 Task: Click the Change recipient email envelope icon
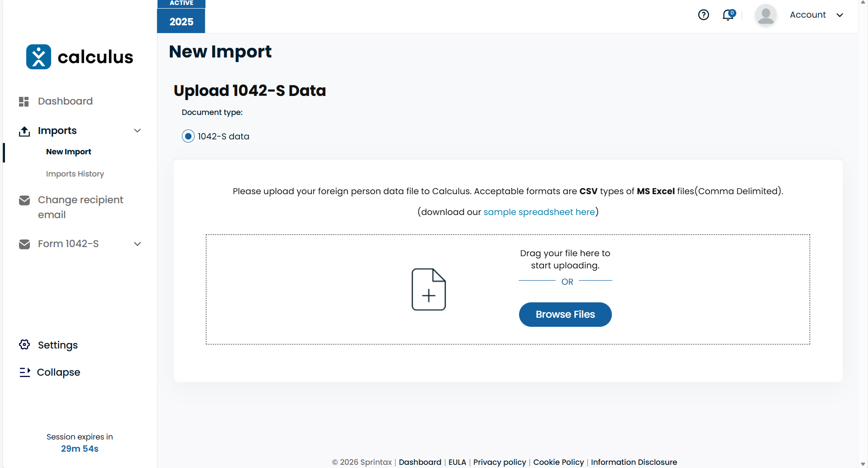24,200
